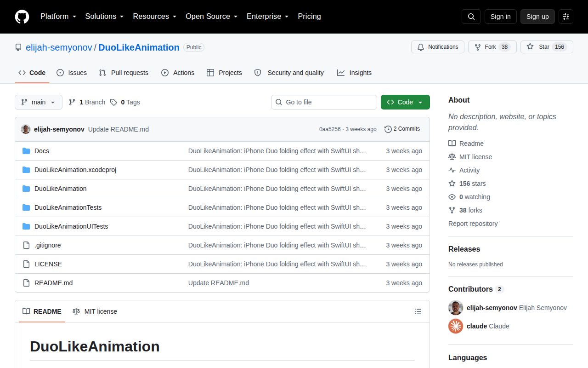Click Claude contributor avatar
Image resolution: width=588 pixels, height=368 pixels.
tap(456, 326)
